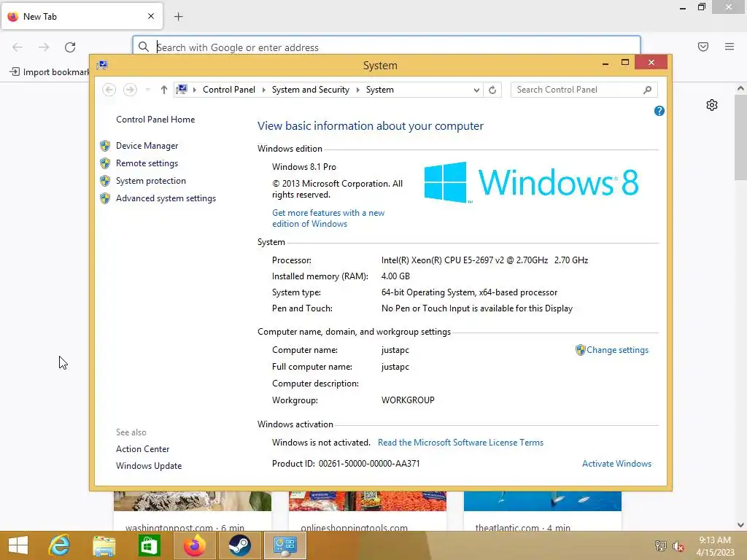Click the Control Panel taskbar button
Screen dimensions: 747x560
coord(285,545)
